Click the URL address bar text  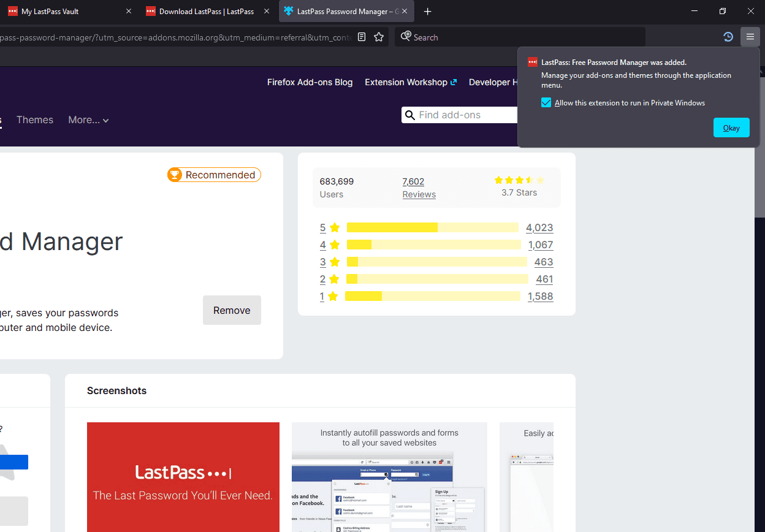click(177, 37)
